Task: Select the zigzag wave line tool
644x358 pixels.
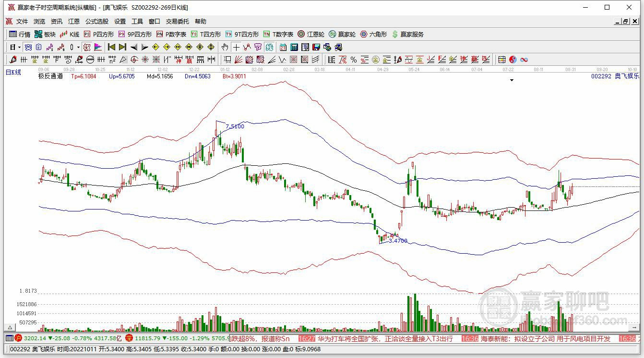Action: [x=283, y=60]
